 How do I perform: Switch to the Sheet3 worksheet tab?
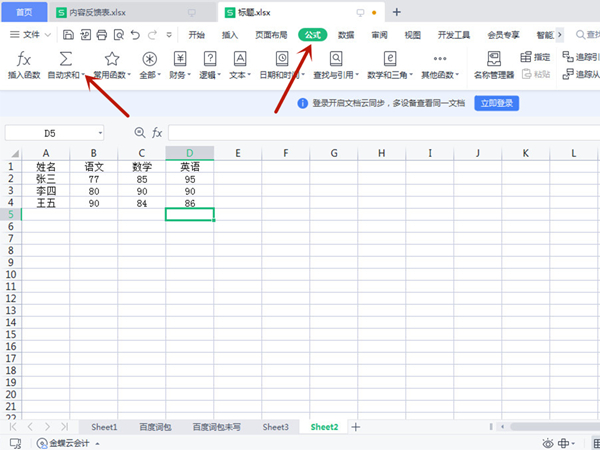pyautogui.click(x=276, y=427)
